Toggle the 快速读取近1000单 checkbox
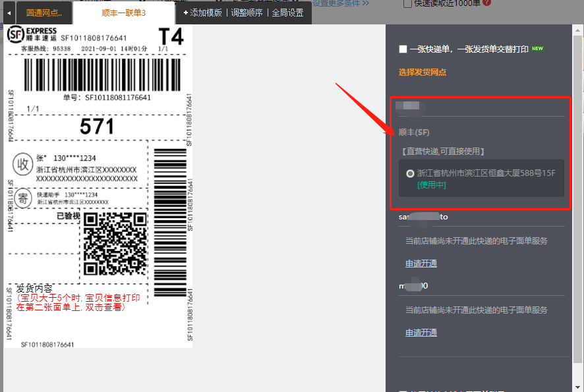This screenshot has width=584, height=392. (408, 3)
